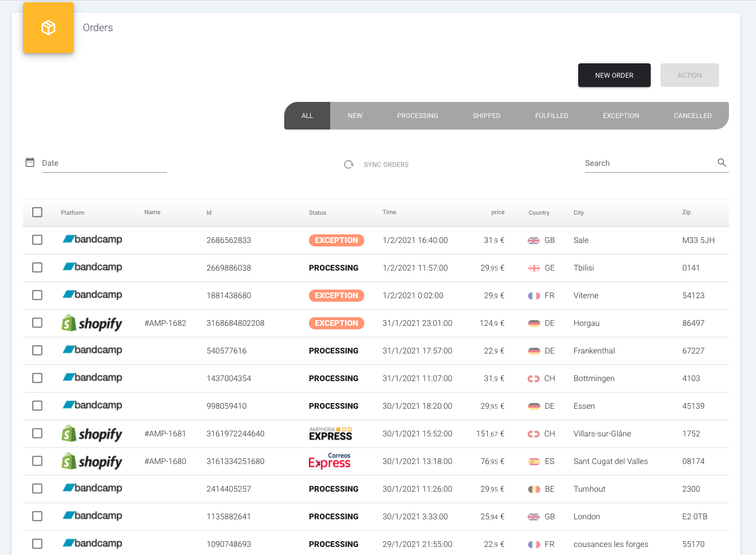Image resolution: width=756 pixels, height=555 pixels.
Task: Filter by the SHIPPED tab
Action: pyautogui.click(x=487, y=116)
